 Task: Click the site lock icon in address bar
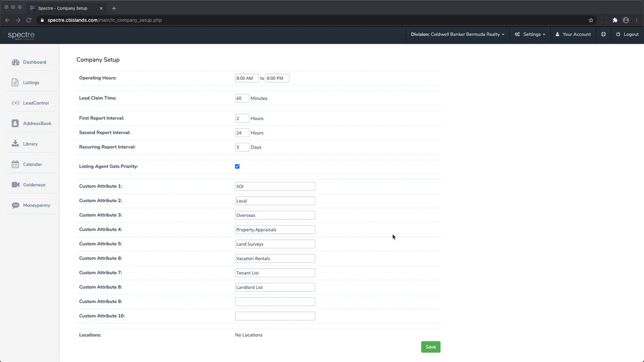[42, 20]
